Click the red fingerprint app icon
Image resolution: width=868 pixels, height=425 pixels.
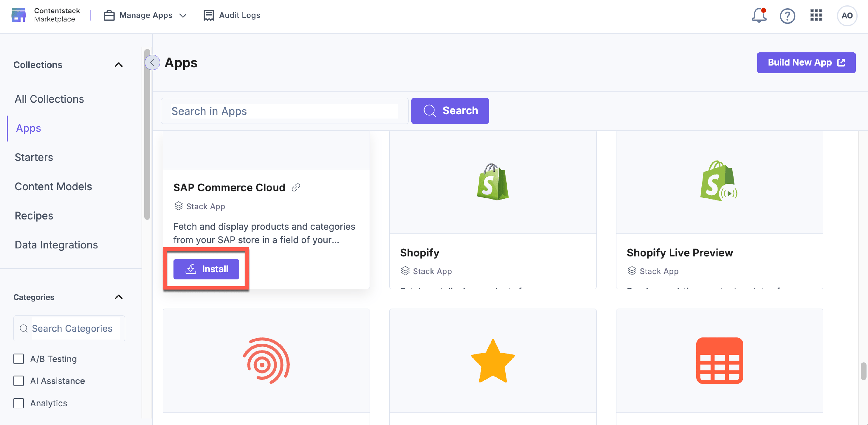pyautogui.click(x=266, y=361)
